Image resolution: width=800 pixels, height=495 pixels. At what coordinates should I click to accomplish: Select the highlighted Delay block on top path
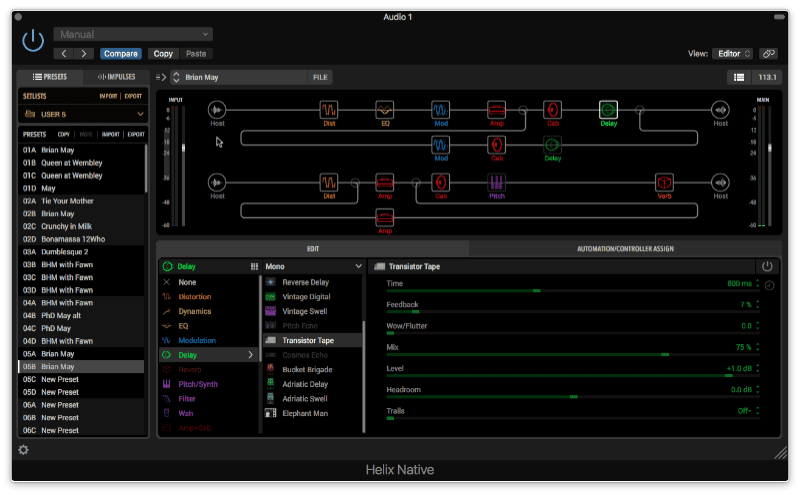coord(608,110)
